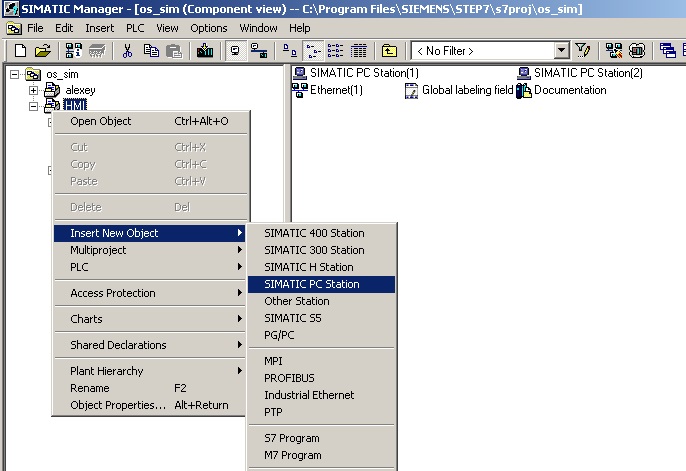
Task: Insert a PG/PC object
Action: (322, 335)
